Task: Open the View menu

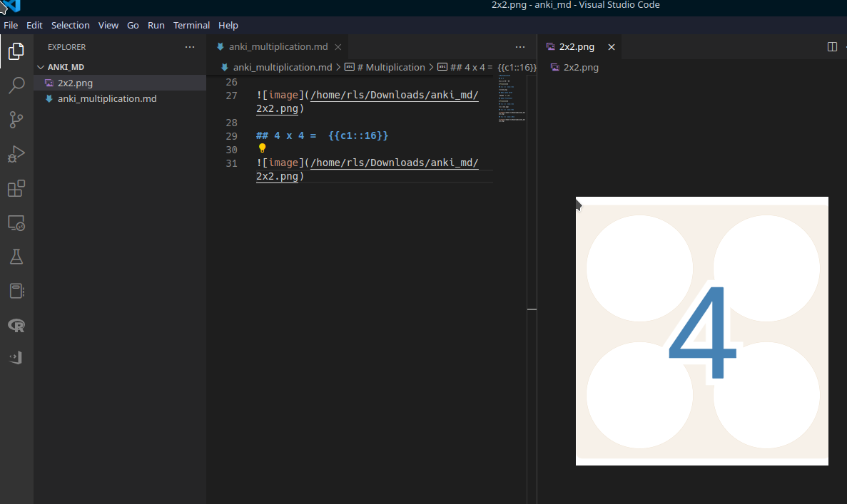Action: pos(108,26)
